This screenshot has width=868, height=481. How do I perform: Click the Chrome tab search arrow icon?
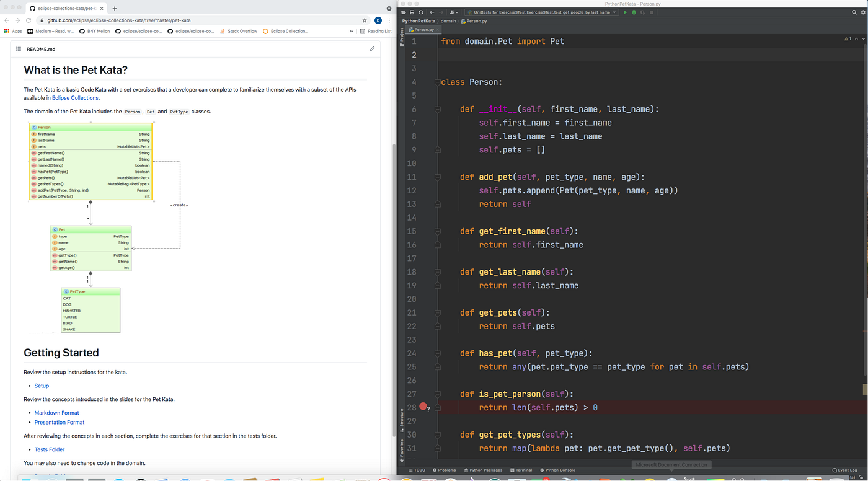[389, 9]
